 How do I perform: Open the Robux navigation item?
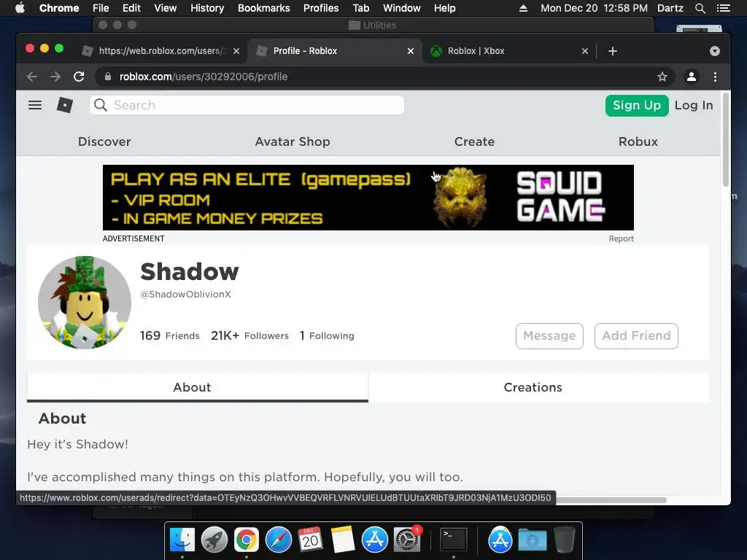(638, 141)
